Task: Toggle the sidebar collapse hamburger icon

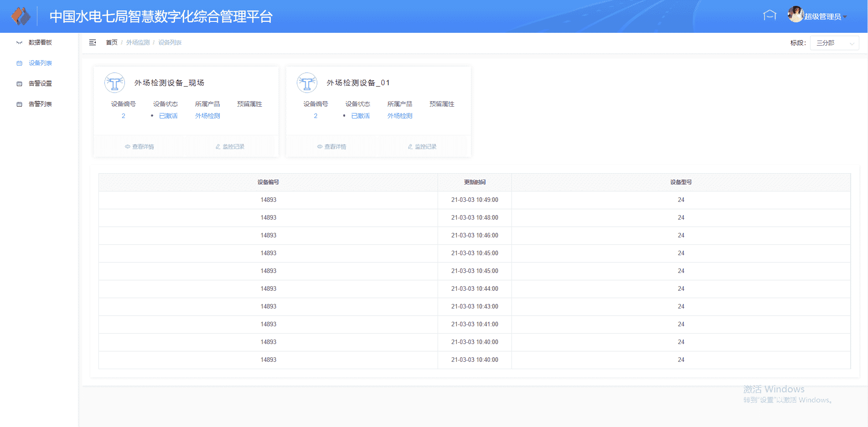Action: click(93, 42)
